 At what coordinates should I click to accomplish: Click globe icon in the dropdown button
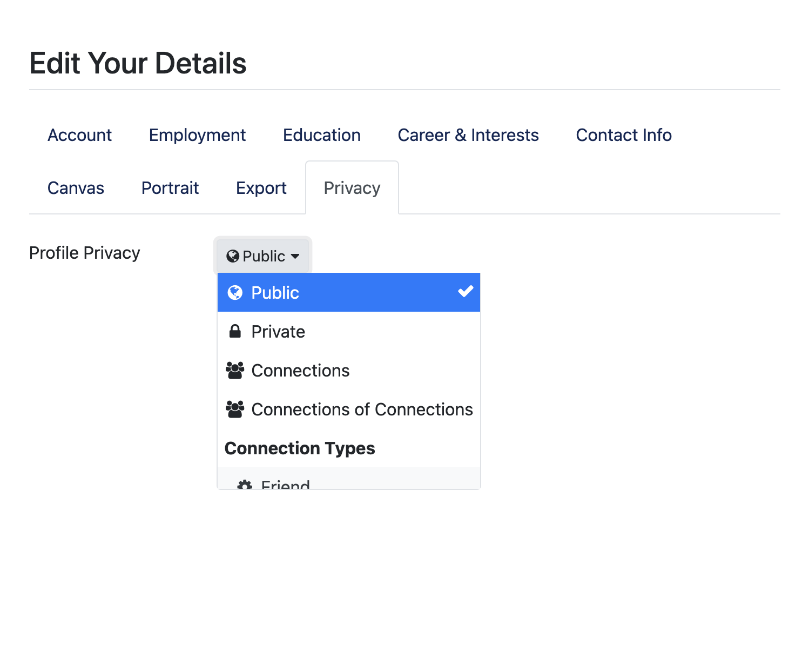pyautogui.click(x=233, y=256)
